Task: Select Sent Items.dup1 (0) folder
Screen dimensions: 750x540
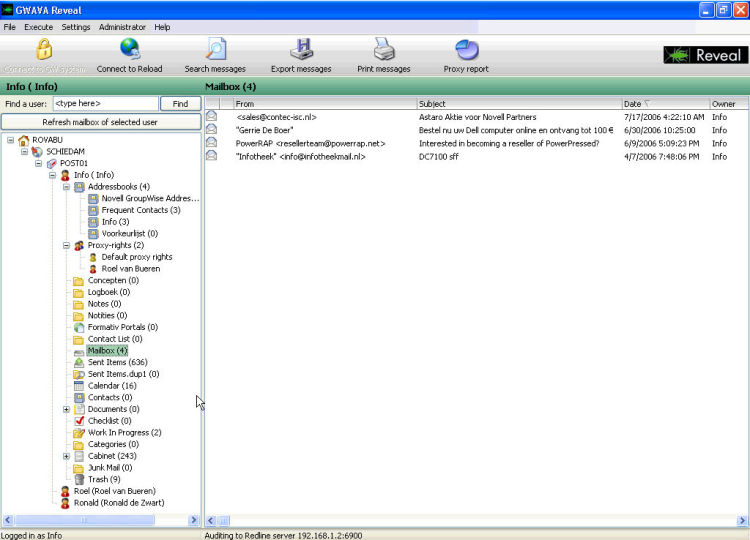Action: point(123,374)
